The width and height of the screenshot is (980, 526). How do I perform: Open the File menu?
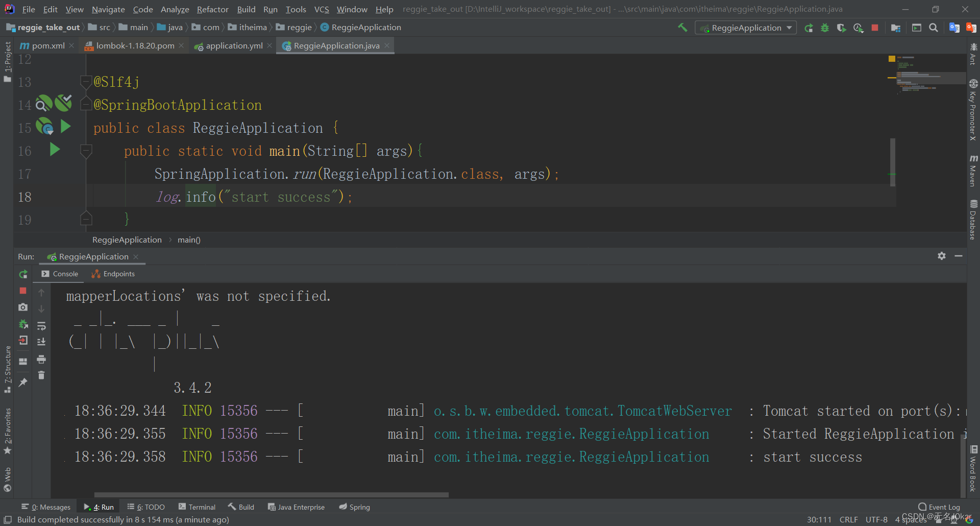[29, 9]
